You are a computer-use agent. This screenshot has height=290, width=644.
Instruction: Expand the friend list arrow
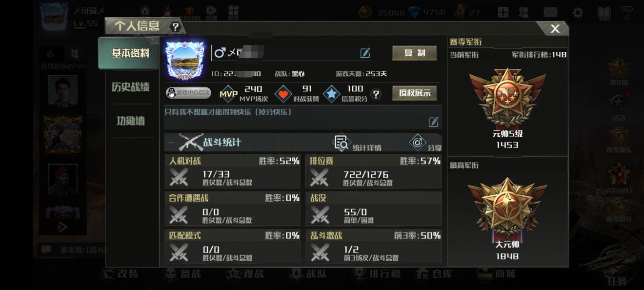[62, 227]
